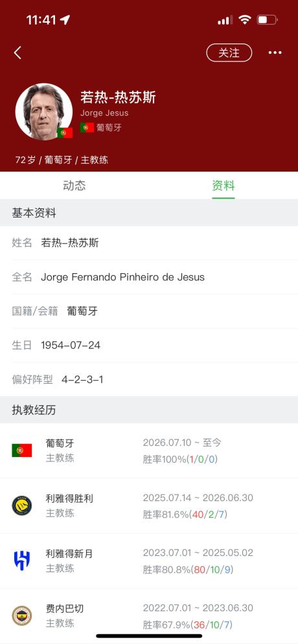Tap the battery status icon
The width and height of the screenshot is (298, 644).
267,19
